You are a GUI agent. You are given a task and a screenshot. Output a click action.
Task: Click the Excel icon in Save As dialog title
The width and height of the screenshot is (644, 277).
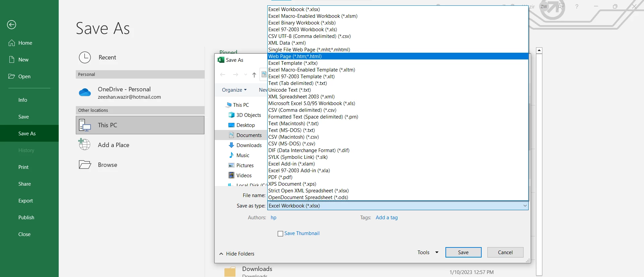(221, 60)
